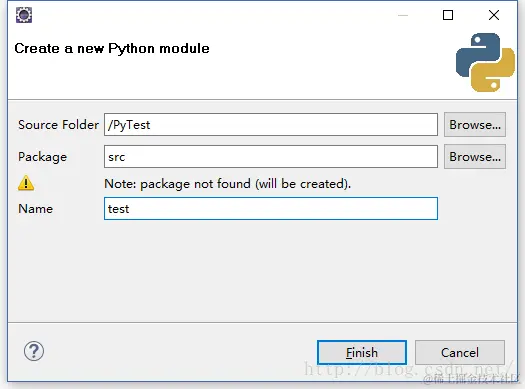The width and height of the screenshot is (525, 389).
Task: Cancel the new Python module dialog
Action: 460,353
